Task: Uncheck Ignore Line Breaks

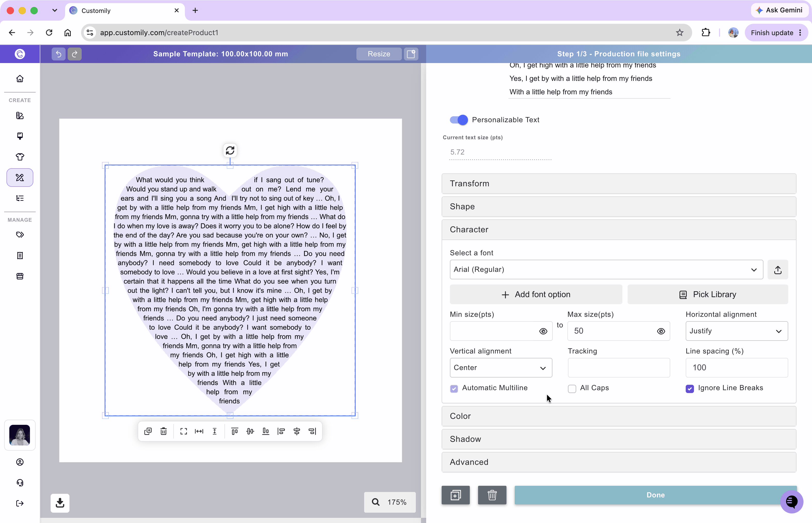Action: pyautogui.click(x=690, y=389)
